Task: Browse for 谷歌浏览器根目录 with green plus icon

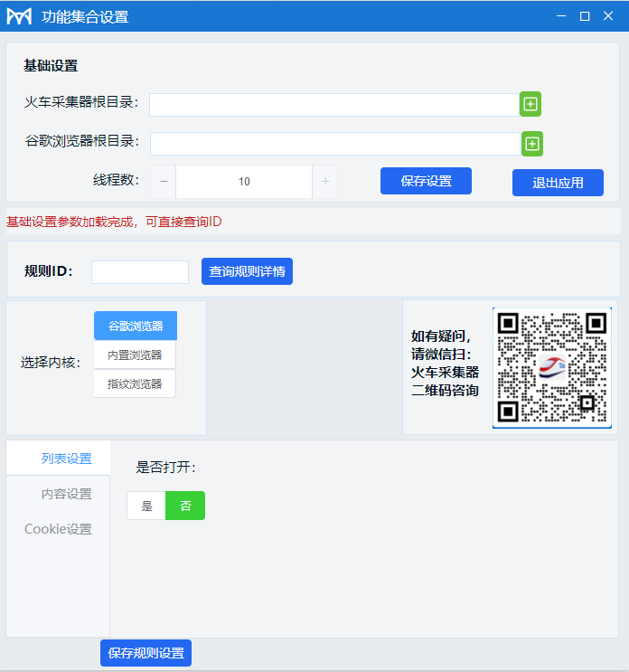Action: [x=531, y=144]
